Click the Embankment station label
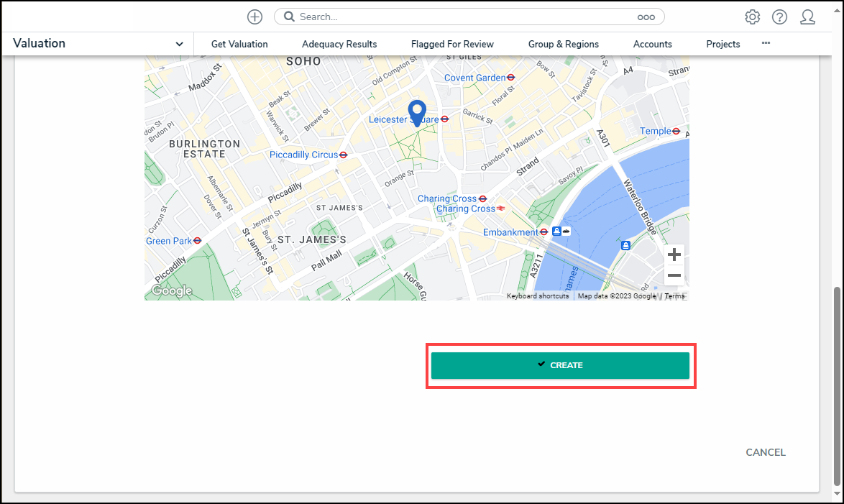 [x=510, y=232]
